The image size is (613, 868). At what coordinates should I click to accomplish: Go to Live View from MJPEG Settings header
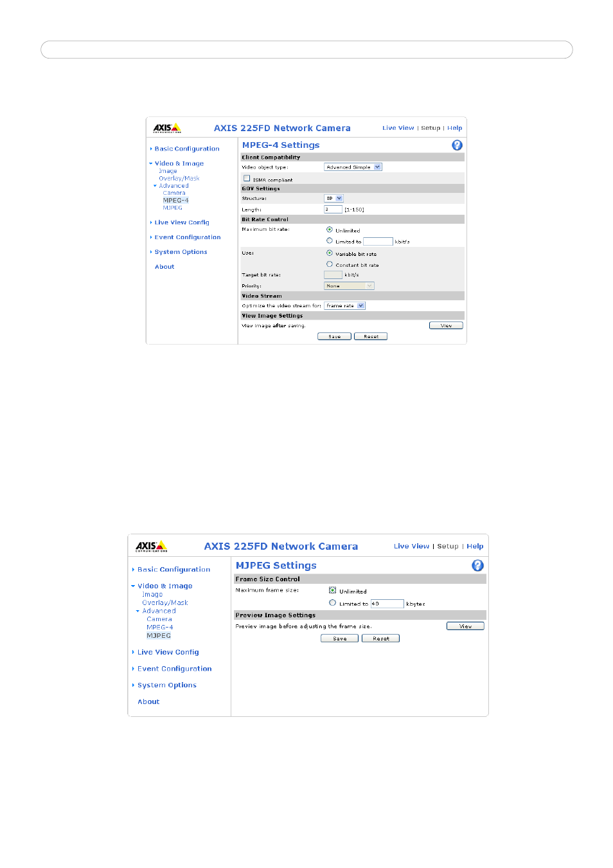411,547
